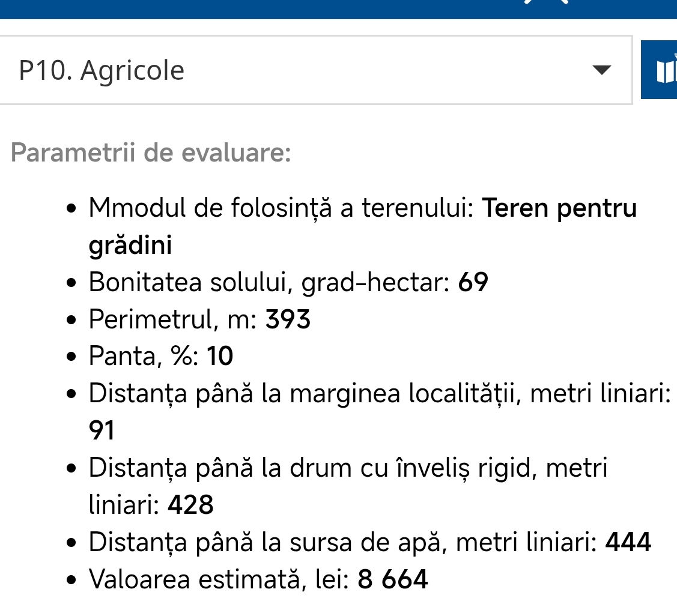Click the blue header bar

339,9
